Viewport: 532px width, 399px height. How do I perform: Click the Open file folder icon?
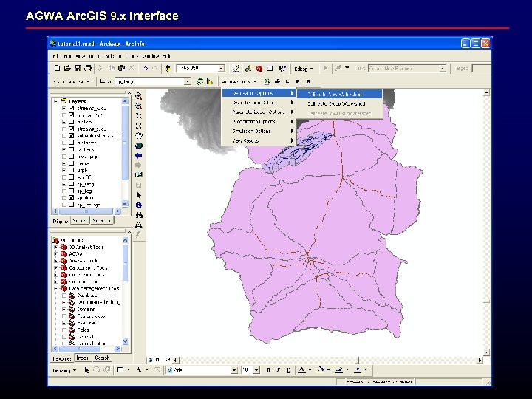coord(67,68)
